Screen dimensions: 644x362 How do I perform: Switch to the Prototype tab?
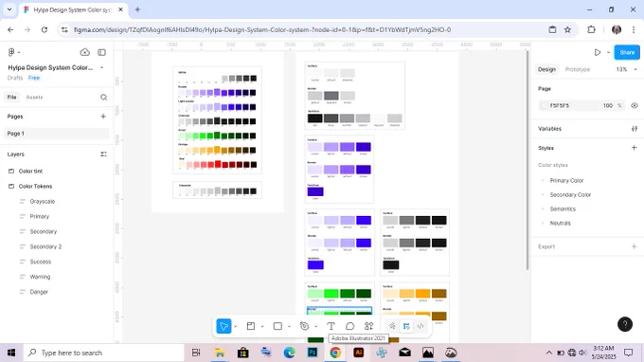[x=578, y=69]
